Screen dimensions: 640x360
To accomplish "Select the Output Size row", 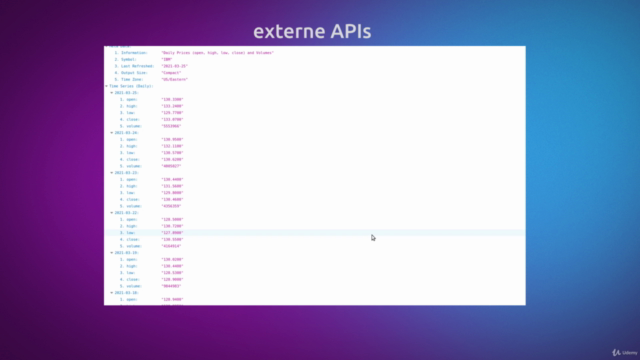I will tap(315, 73).
